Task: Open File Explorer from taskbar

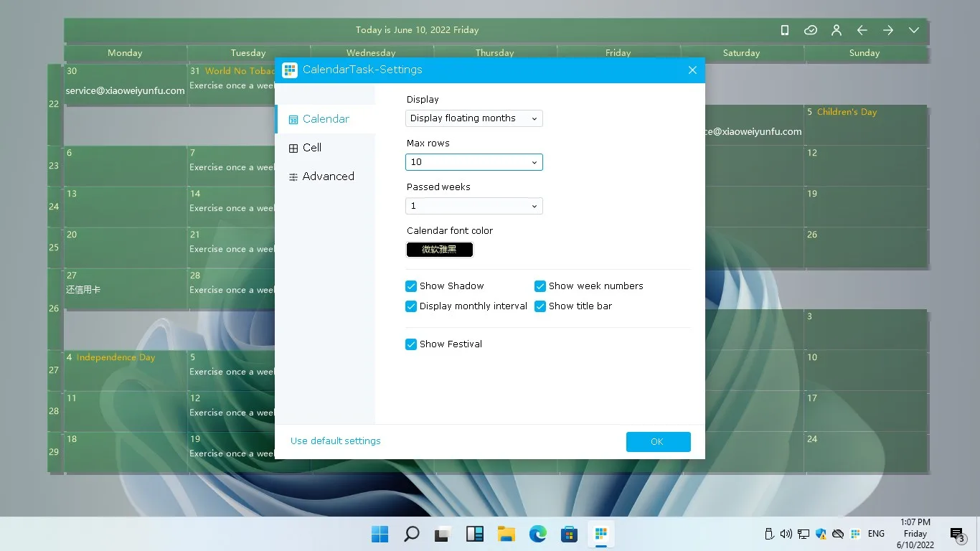Action: pyautogui.click(x=506, y=534)
